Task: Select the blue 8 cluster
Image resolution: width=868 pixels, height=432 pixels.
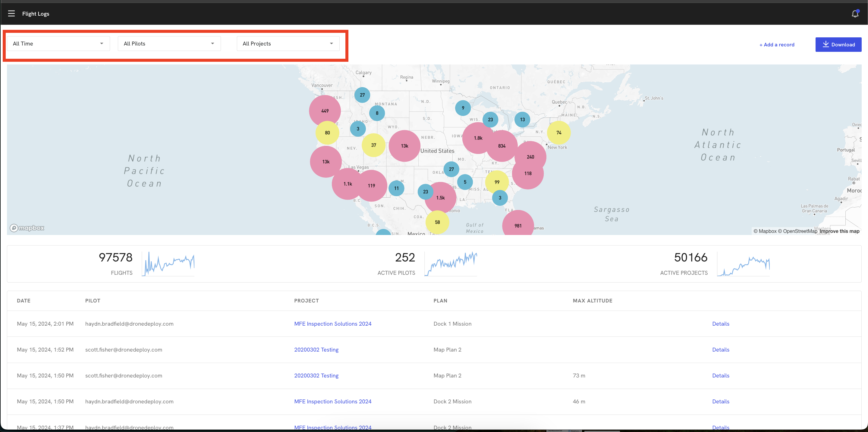Action: pos(377,113)
